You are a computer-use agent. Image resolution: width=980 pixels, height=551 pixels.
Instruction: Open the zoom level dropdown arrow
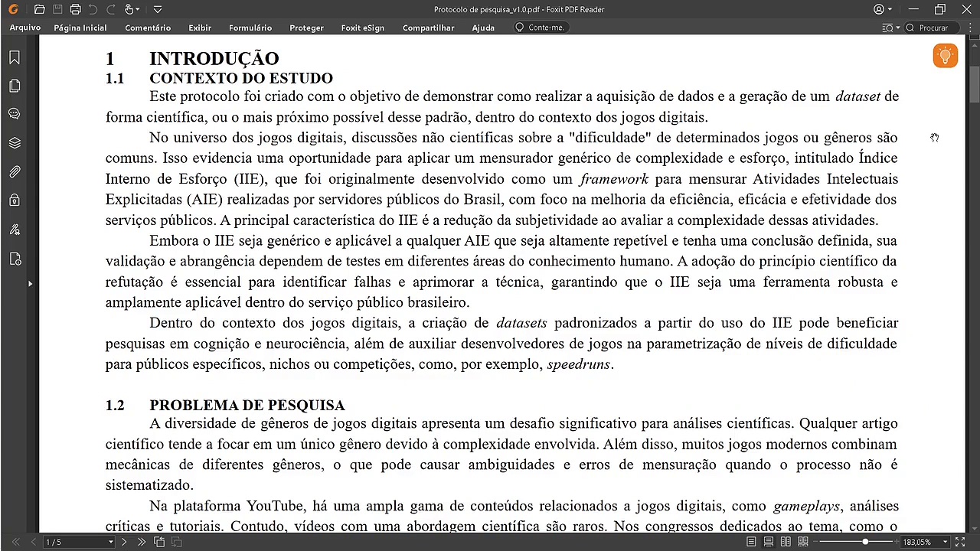pos(945,542)
